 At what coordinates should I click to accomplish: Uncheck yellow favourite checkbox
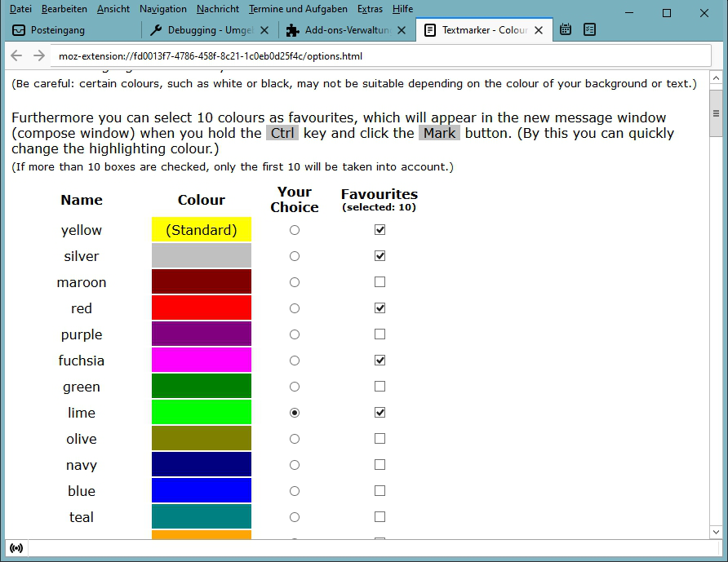(380, 229)
